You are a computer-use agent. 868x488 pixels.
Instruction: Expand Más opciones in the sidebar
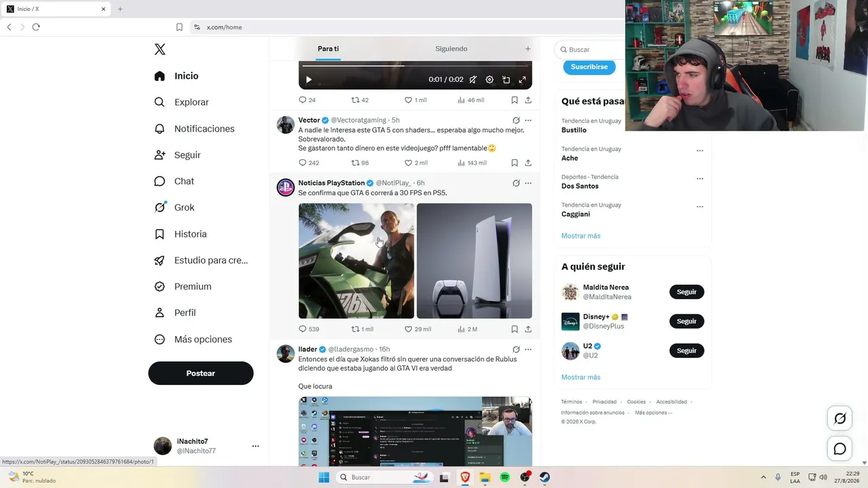tap(193, 340)
